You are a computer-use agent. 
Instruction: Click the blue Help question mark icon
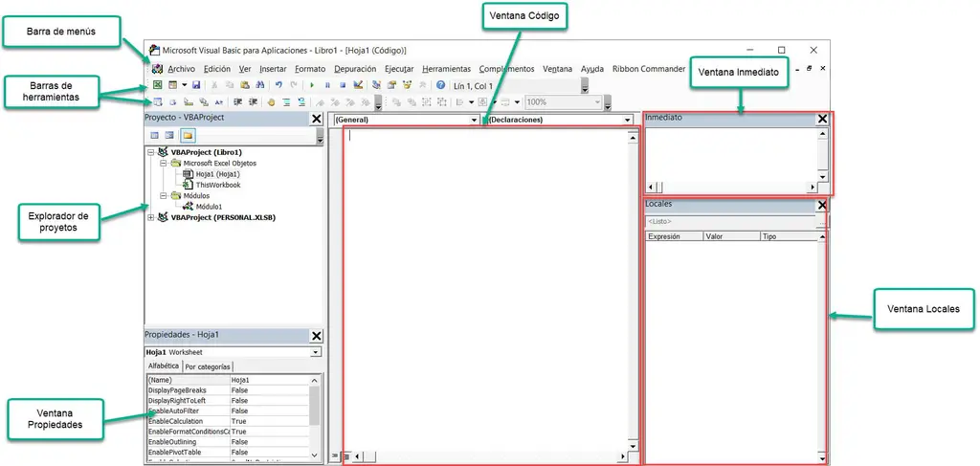[x=440, y=85]
